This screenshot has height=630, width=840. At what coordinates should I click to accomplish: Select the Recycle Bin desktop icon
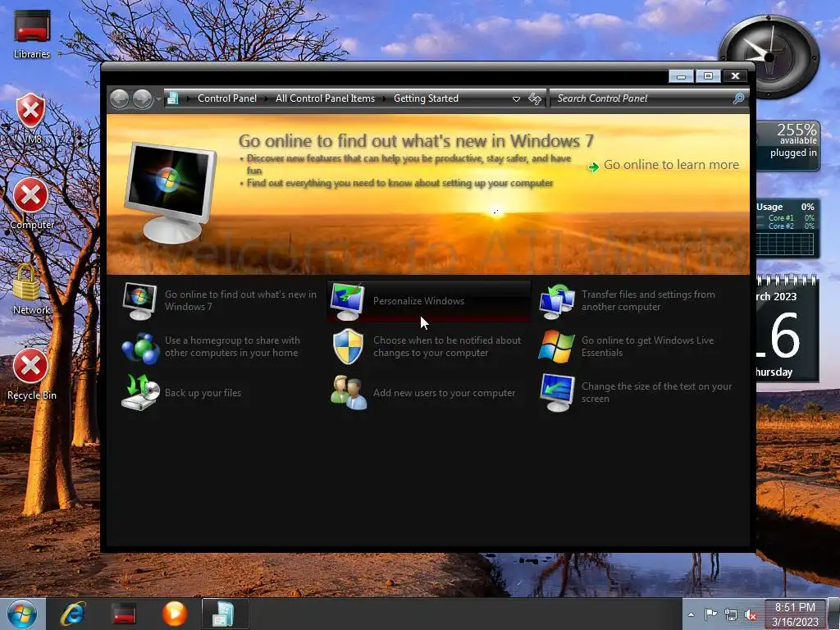pos(31,374)
